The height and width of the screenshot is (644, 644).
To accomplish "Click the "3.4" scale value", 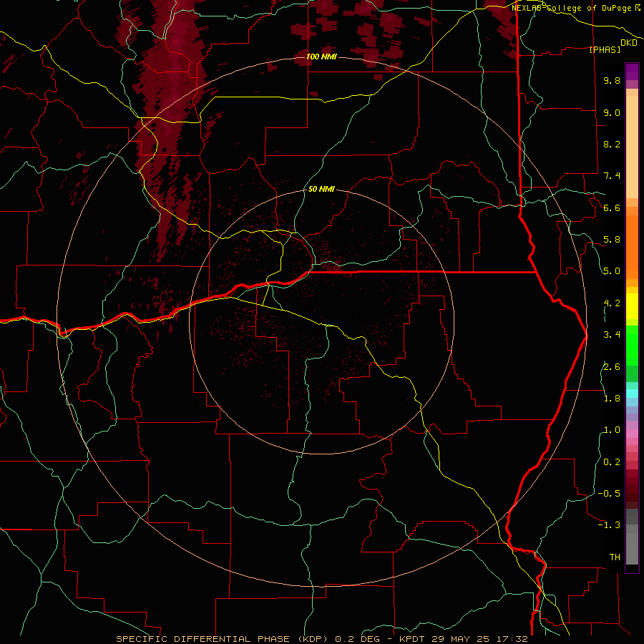I will pos(612,335).
